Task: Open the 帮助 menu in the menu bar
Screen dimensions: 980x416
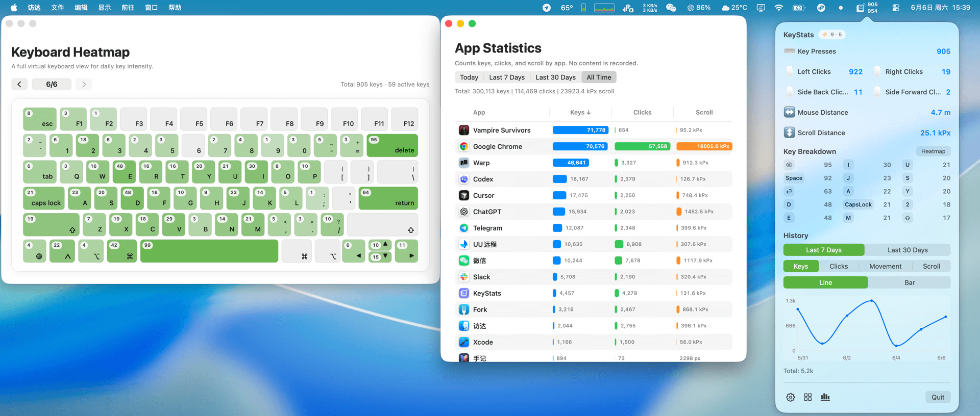Action: (x=175, y=8)
